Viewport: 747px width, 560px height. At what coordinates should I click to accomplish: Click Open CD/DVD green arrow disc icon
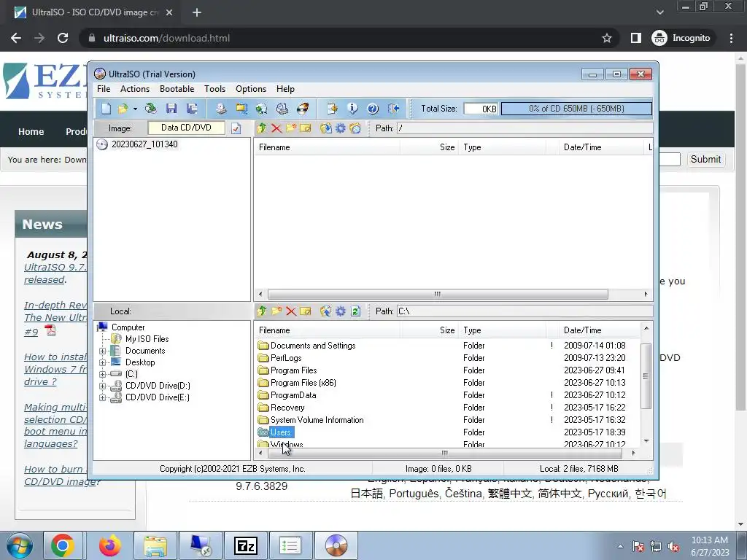tap(150, 109)
